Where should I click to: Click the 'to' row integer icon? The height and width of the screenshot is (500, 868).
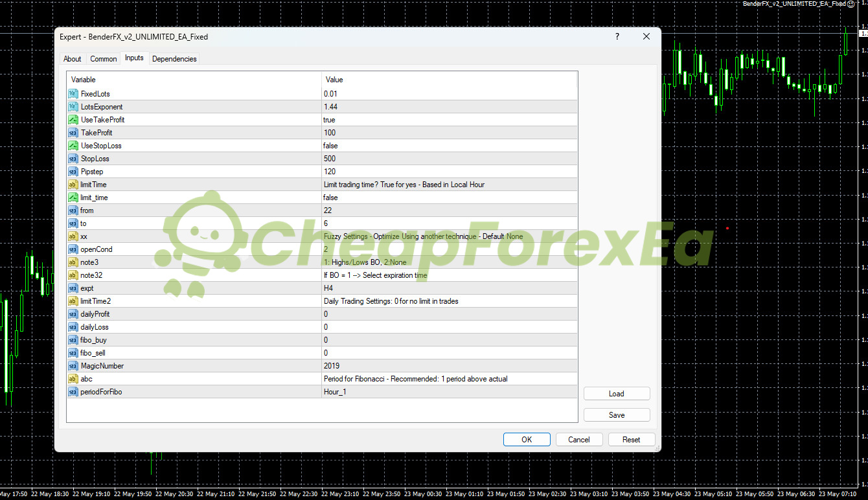(73, 223)
